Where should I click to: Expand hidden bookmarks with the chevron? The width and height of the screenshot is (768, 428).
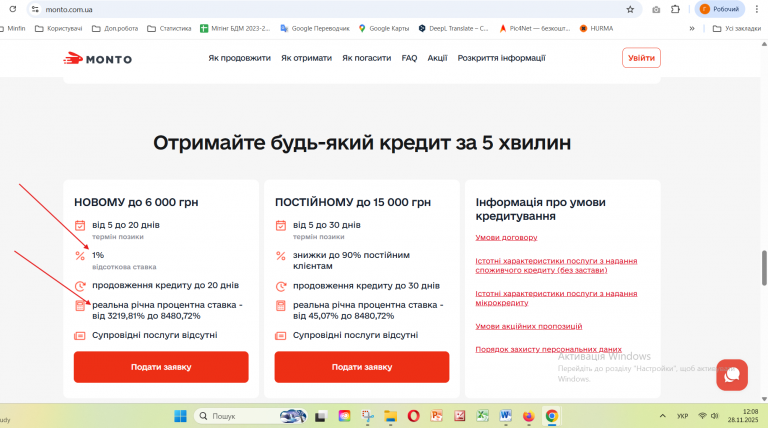(692, 28)
